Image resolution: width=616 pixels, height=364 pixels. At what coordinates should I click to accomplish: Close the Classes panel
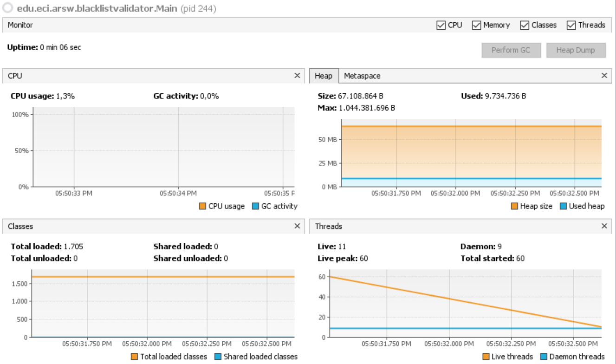[x=297, y=226]
